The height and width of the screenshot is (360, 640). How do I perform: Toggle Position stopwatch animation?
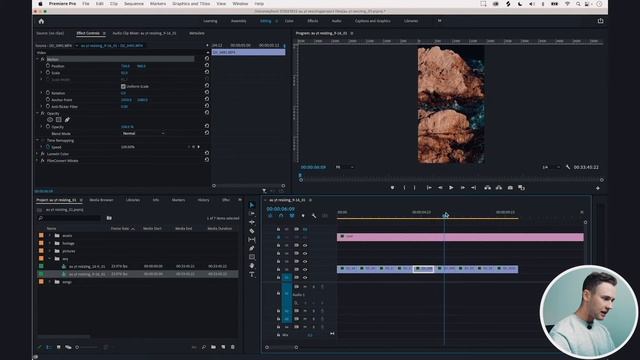point(48,66)
